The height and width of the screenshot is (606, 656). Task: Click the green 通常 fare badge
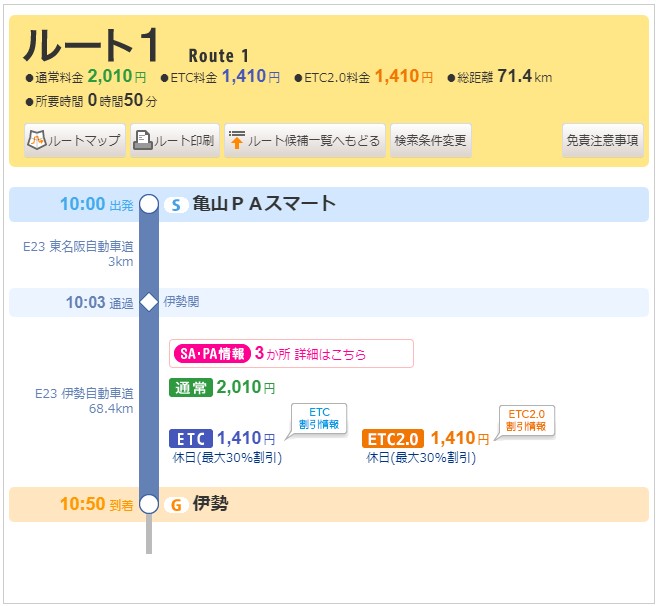190,387
